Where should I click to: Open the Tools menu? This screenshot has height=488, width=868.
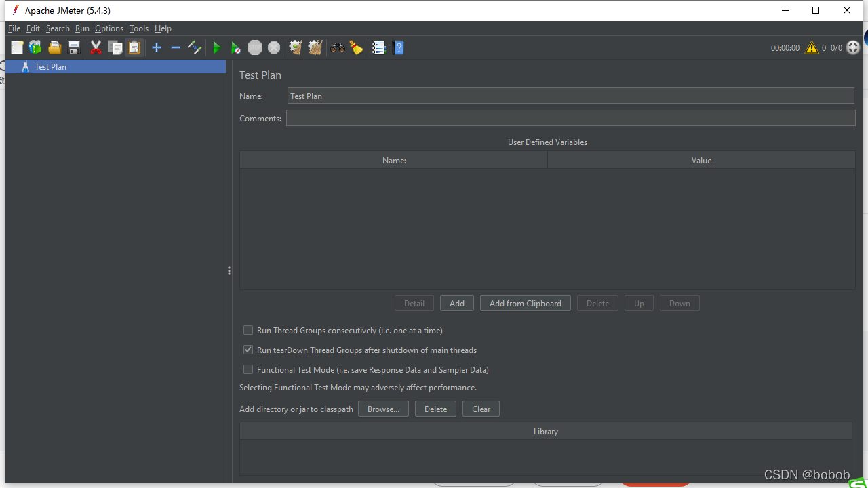[139, 28]
